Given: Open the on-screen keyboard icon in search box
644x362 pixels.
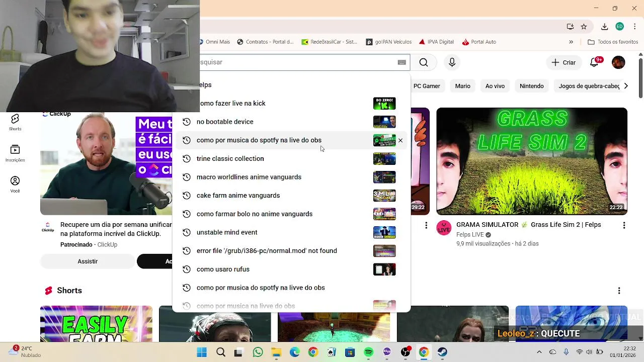Looking at the screenshot, I should (401, 62).
